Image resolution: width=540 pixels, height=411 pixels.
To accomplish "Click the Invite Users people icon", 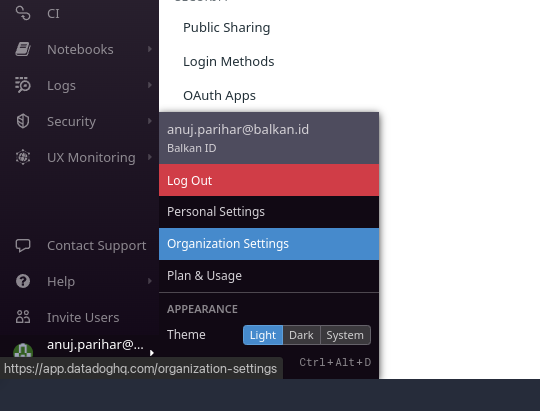I will 23,317.
